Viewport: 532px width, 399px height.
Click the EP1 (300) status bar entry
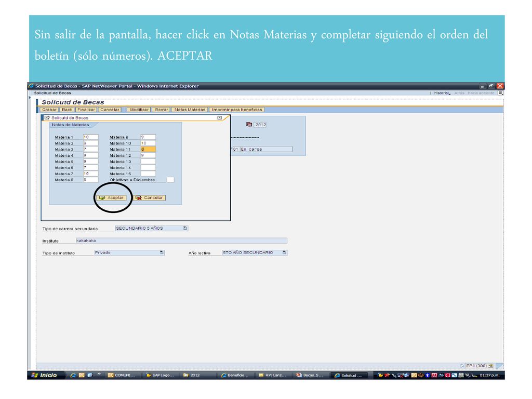click(x=476, y=366)
